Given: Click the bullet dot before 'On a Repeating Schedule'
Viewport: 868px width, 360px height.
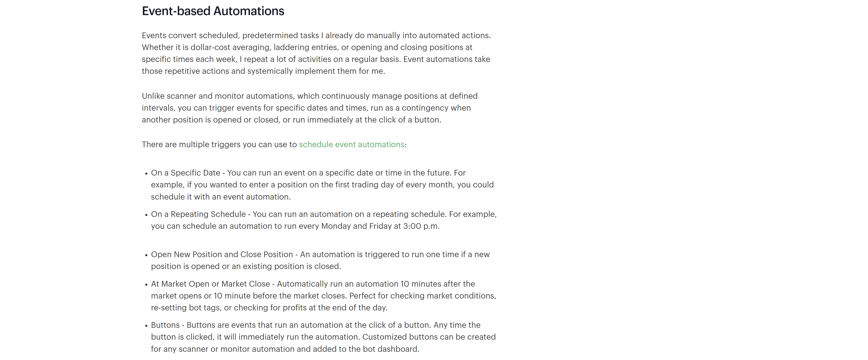Looking at the screenshot, I should tap(146, 215).
